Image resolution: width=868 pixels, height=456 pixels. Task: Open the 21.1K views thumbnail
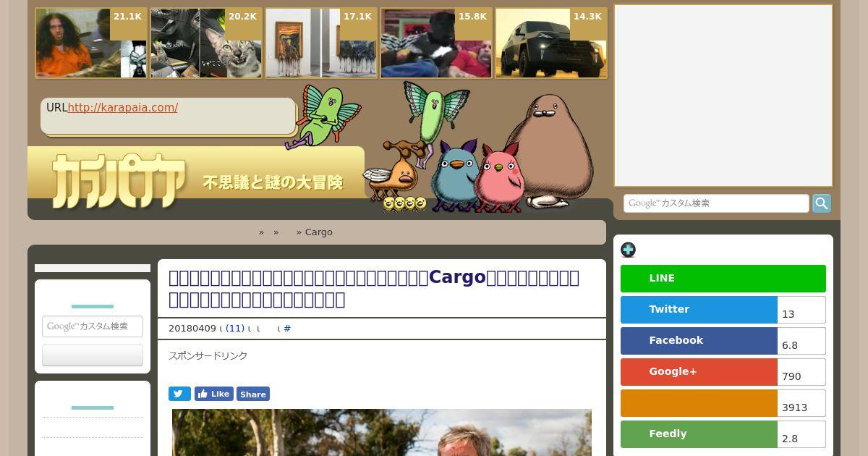click(90, 43)
